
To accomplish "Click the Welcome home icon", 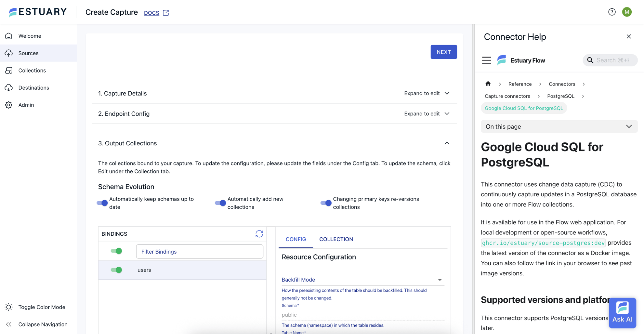I will 9,36.
